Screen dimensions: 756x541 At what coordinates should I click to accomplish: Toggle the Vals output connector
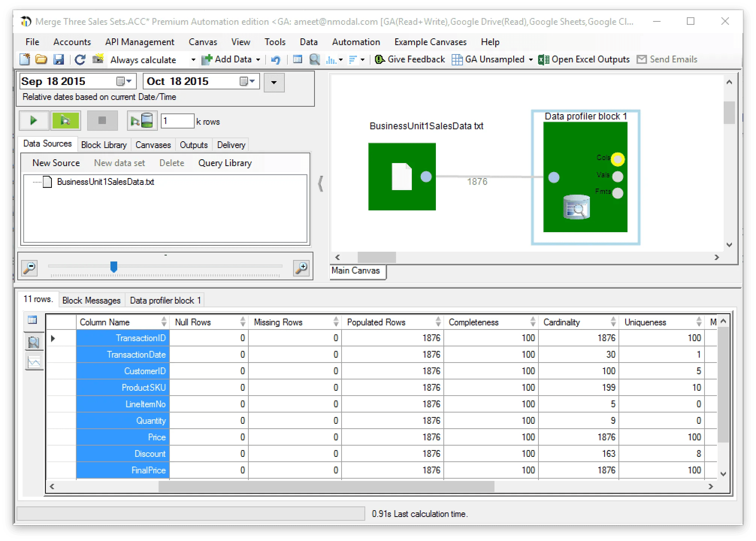pyautogui.click(x=617, y=176)
